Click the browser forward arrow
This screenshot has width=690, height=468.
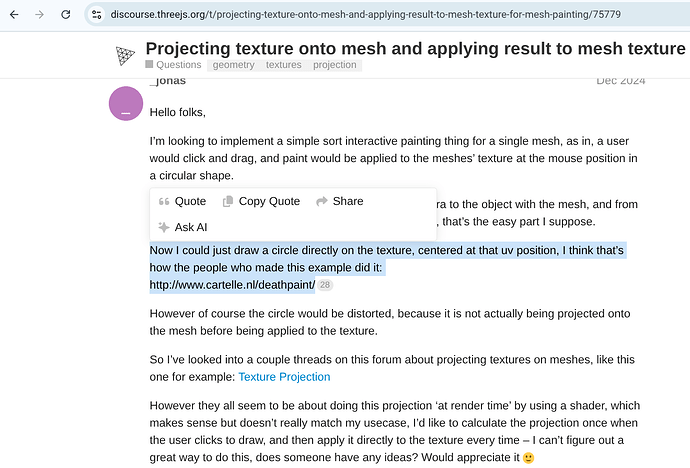pyautogui.click(x=39, y=15)
